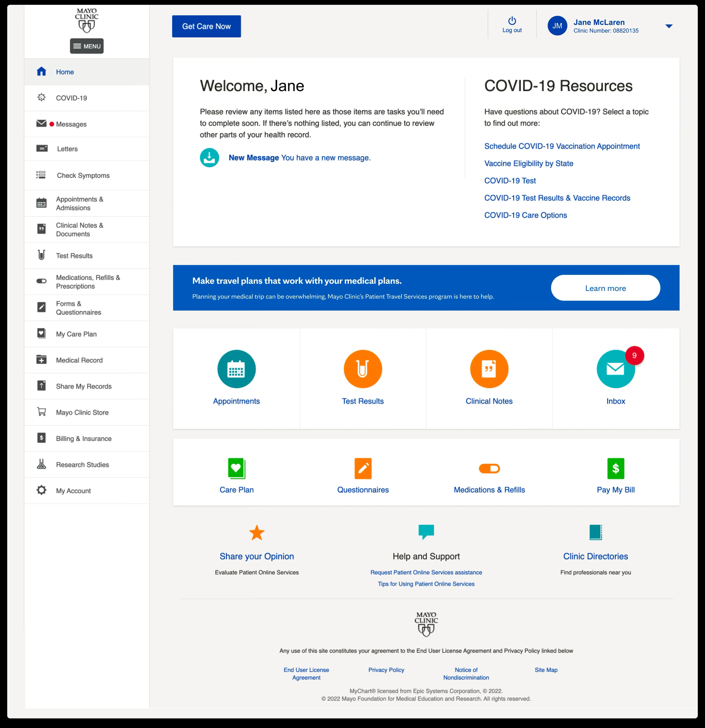705x728 pixels.
Task: Open COVID-19 Test Results & Vaccine Records
Action: [x=557, y=198]
